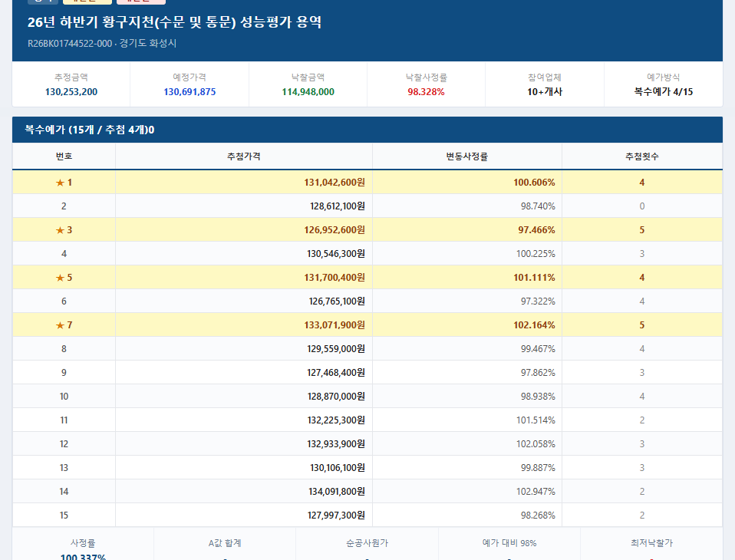Click the price 132,933,900원

(x=336, y=444)
